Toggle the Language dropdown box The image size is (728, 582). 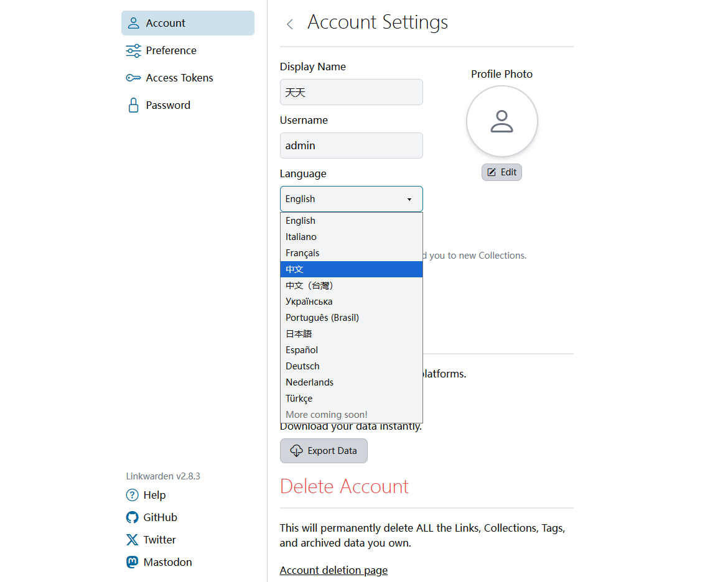coord(351,199)
